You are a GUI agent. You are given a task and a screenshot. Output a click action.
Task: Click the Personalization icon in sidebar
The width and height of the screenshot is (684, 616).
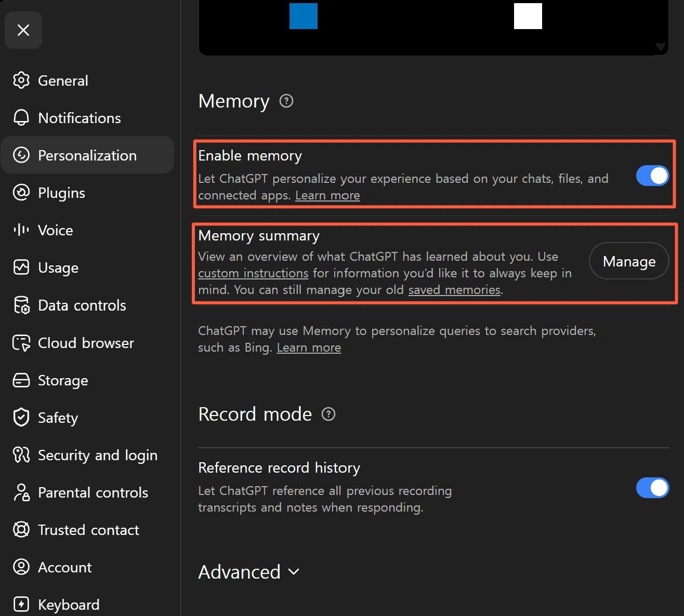pyautogui.click(x=21, y=155)
